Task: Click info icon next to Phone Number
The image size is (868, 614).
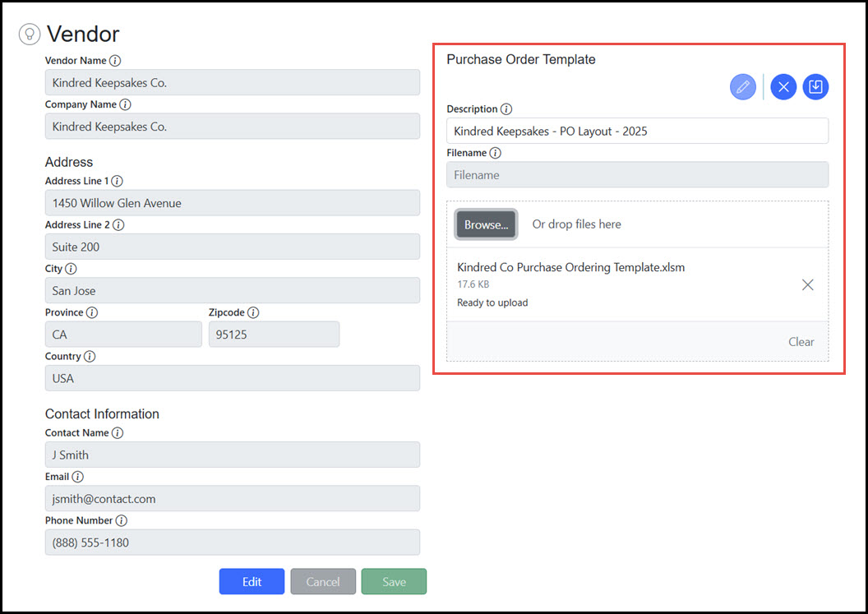Action: 122,520
